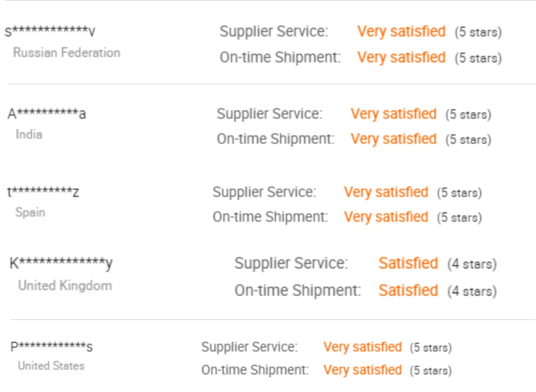Click the Russian Federation country label
Viewport: 536px width, 392px height.
(66, 52)
